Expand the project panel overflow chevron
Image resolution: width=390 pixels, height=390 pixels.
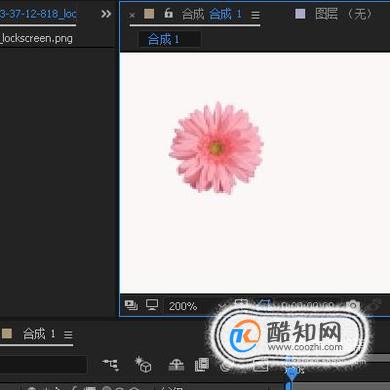click(106, 14)
